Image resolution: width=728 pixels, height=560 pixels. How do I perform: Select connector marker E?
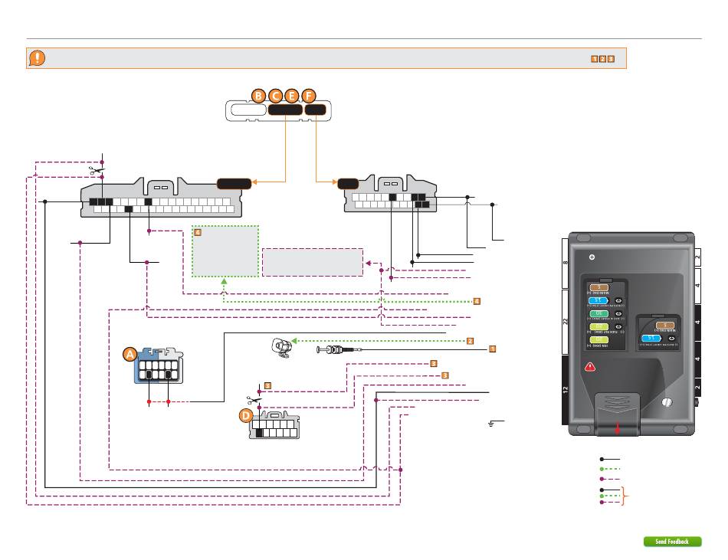tap(291, 96)
